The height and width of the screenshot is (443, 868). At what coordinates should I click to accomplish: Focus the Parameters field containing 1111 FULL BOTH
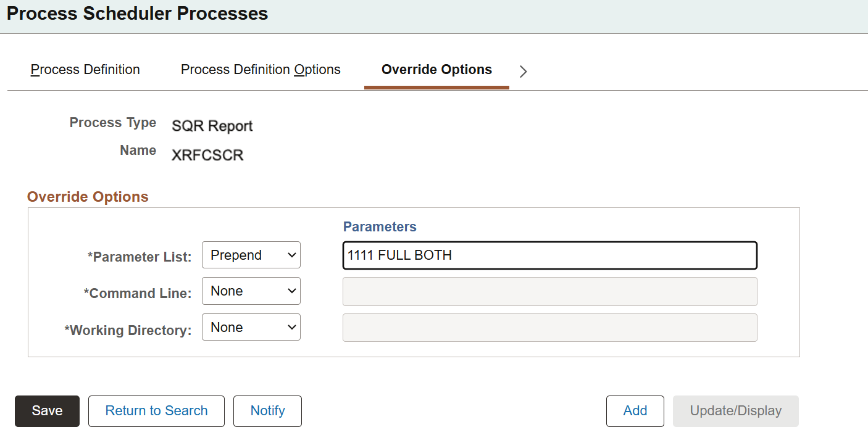549,255
